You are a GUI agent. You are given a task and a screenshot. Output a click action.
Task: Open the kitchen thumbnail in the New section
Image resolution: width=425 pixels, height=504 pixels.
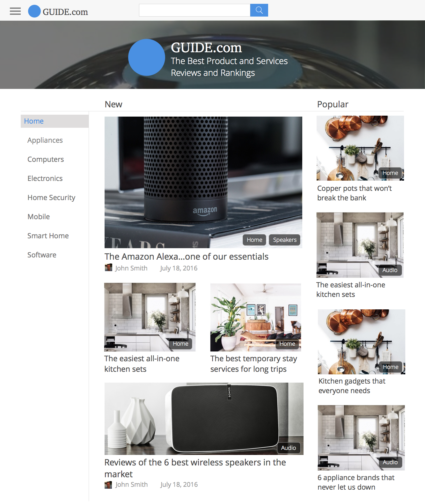click(150, 317)
